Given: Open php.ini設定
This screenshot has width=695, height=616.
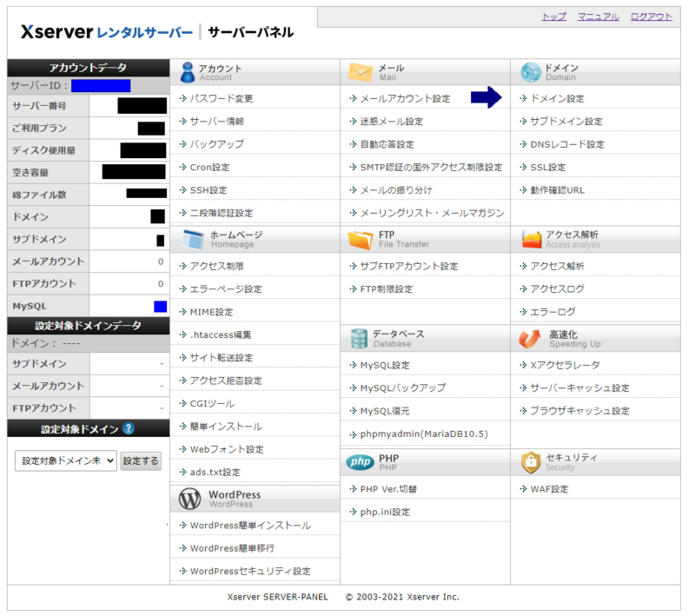Looking at the screenshot, I should click(x=385, y=512).
